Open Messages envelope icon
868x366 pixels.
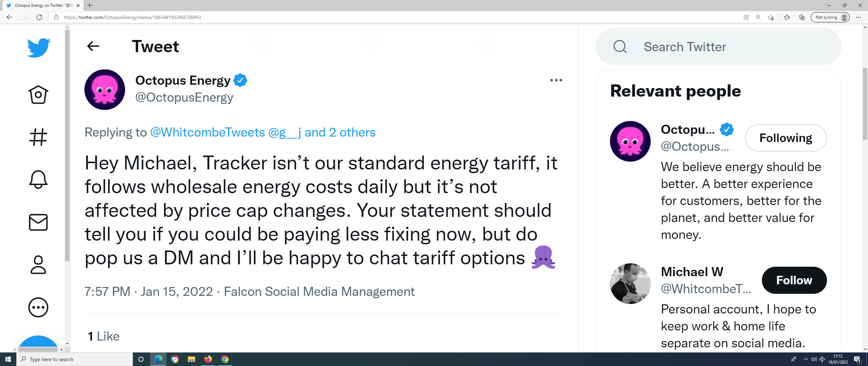(38, 222)
